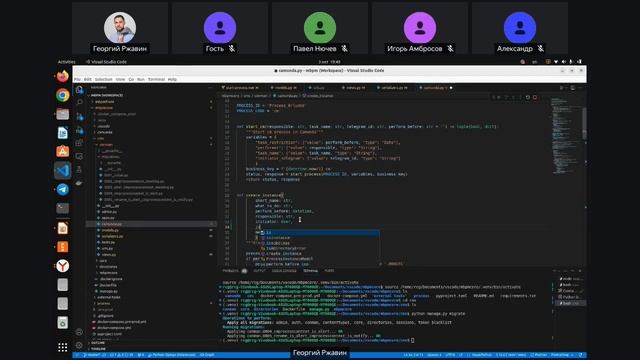Open the Search view in activity bar
This screenshot has height=360, width=640.
[x=79, y=102]
